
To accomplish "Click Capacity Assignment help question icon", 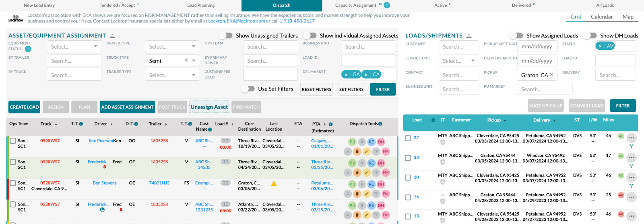I will pos(387,5).
